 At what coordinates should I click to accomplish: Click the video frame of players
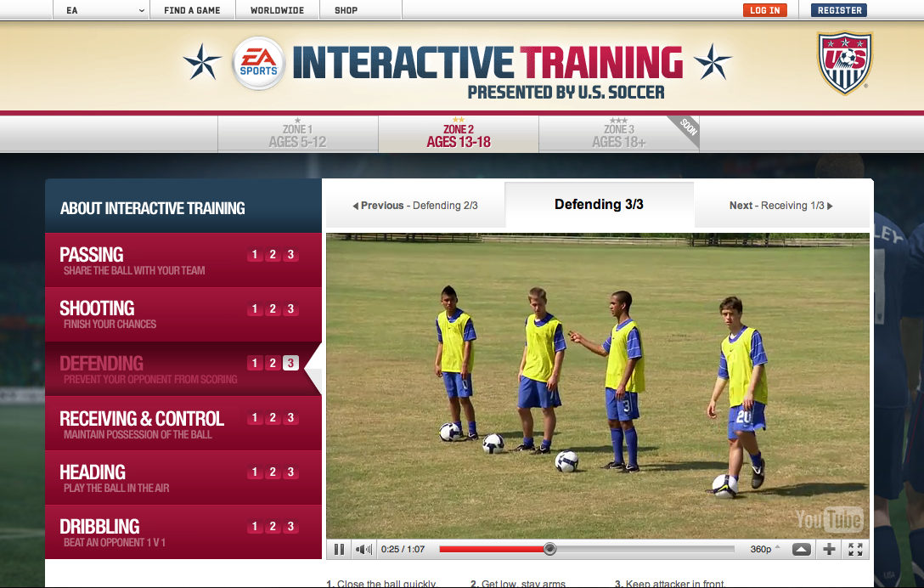tap(598, 386)
